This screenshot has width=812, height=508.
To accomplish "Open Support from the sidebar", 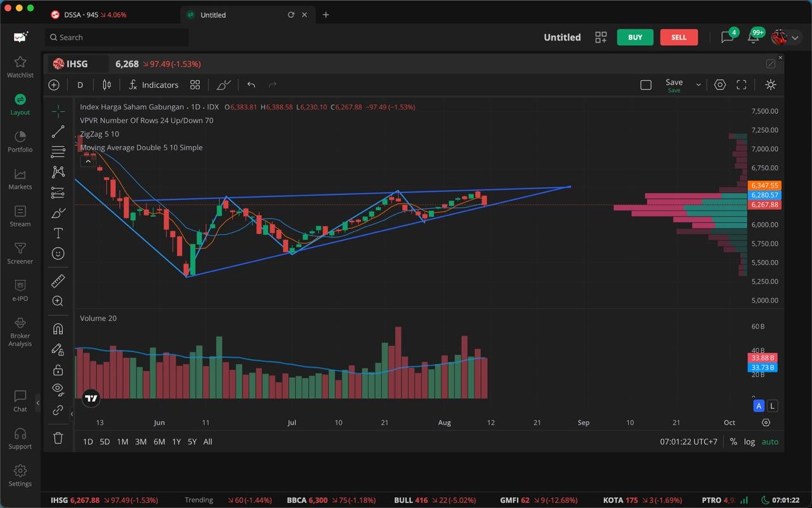I will [x=20, y=438].
